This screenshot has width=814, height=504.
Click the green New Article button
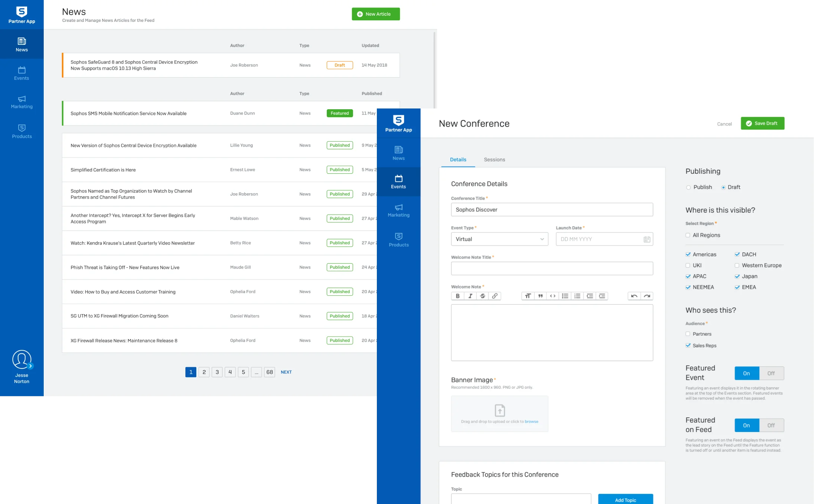point(376,14)
